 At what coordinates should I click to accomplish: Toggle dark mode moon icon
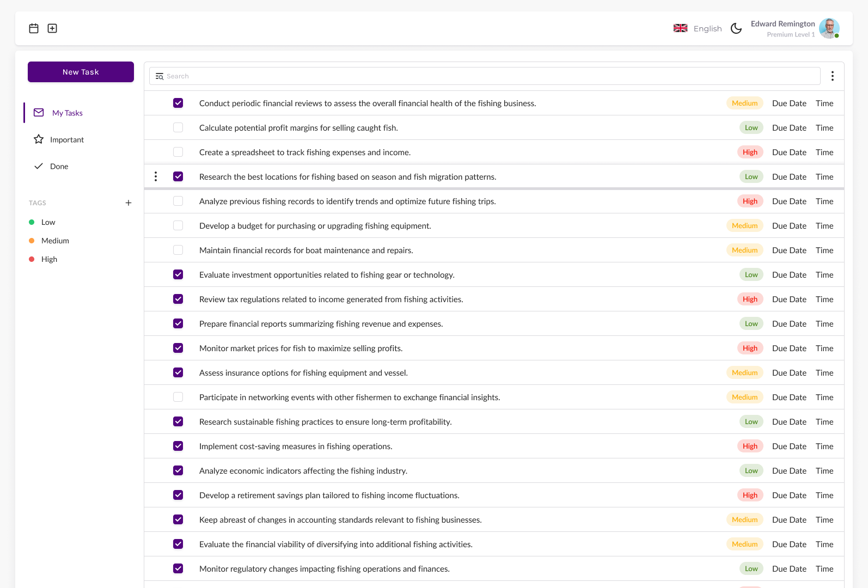pos(736,28)
